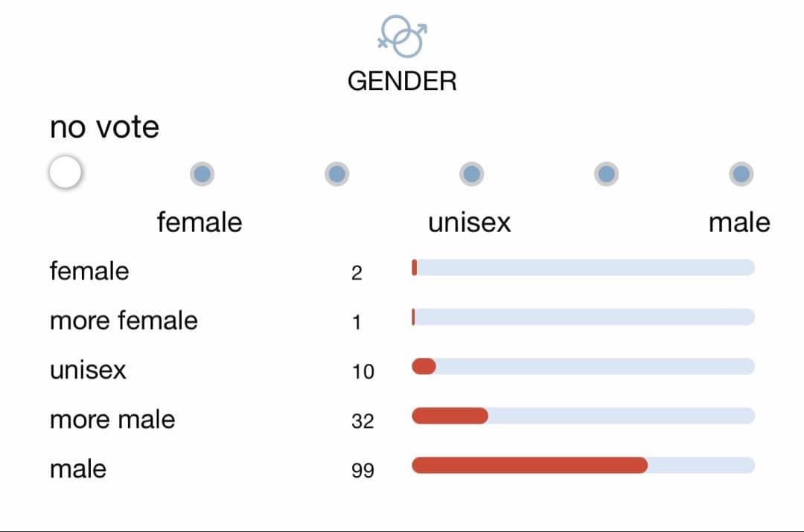Select the 'unisex' radio dot
Viewport: 804px width, 532px height.
click(x=471, y=174)
